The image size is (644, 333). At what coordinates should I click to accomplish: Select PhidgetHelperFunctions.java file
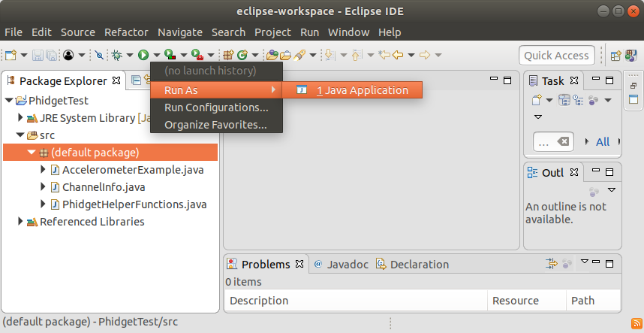(134, 204)
